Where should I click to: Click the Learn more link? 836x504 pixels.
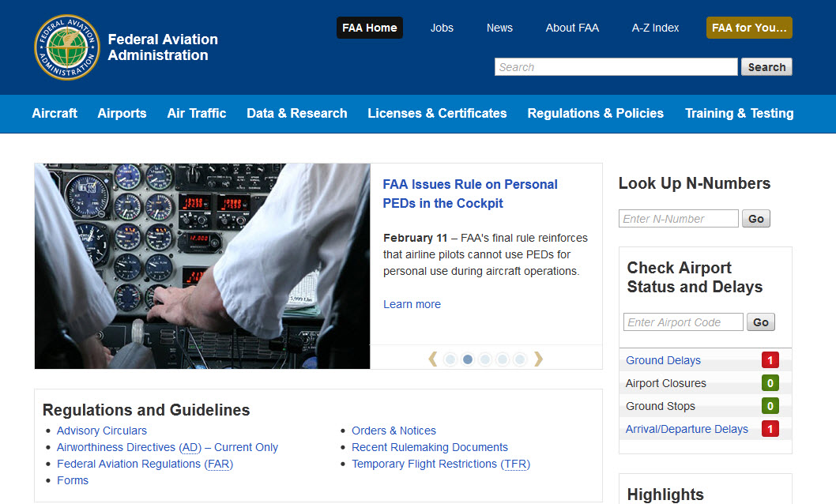(412, 304)
